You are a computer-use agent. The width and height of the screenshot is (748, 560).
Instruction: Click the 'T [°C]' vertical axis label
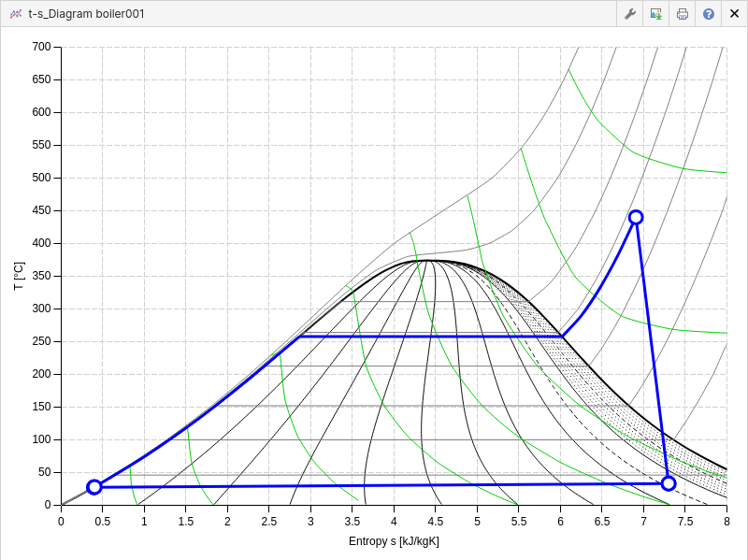point(20,276)
